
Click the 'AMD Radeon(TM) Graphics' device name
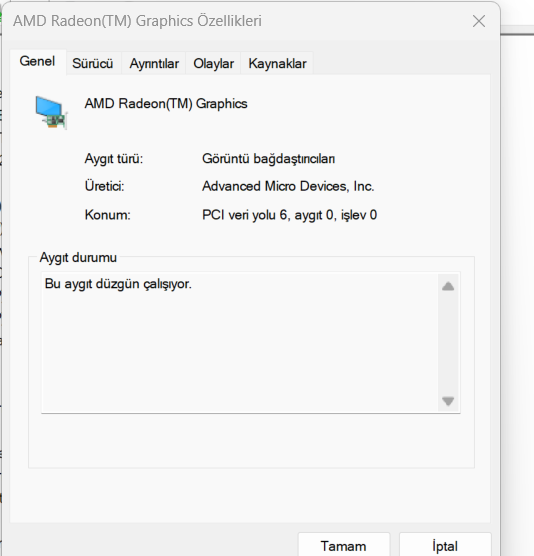tap(166, 104)
